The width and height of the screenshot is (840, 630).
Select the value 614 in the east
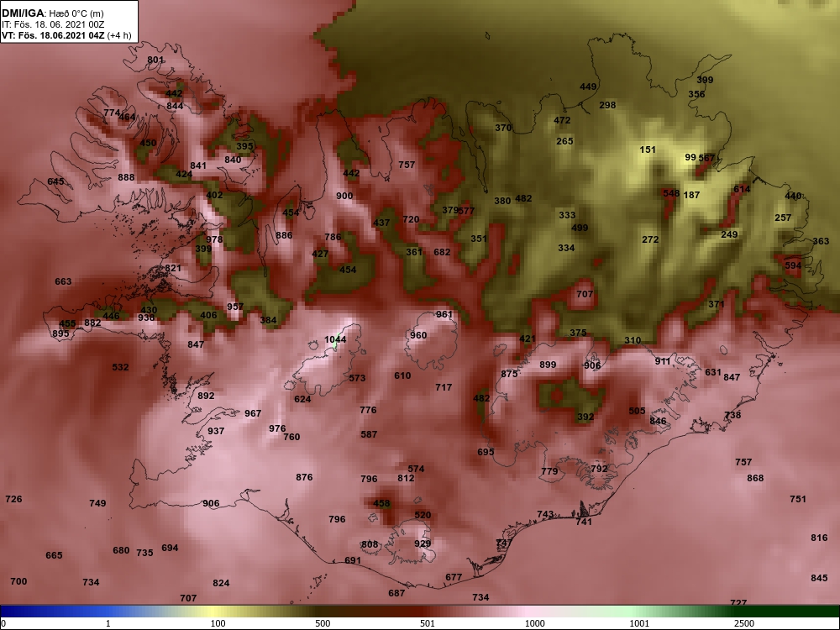[742, 188]
